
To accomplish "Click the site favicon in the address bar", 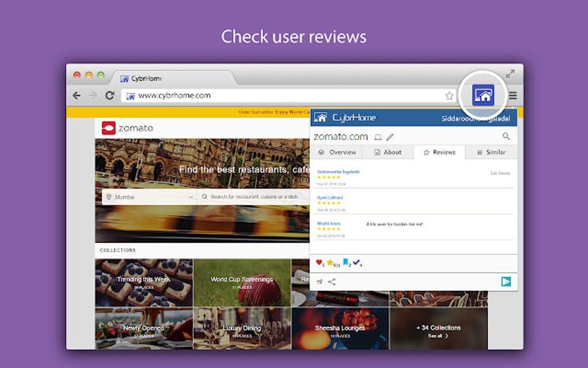I will (x=130, y=96).
